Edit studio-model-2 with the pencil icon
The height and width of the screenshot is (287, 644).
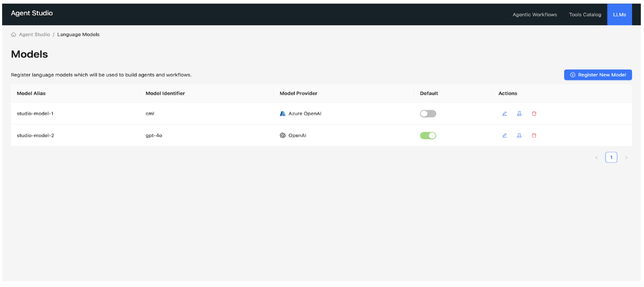click(504, 136)
